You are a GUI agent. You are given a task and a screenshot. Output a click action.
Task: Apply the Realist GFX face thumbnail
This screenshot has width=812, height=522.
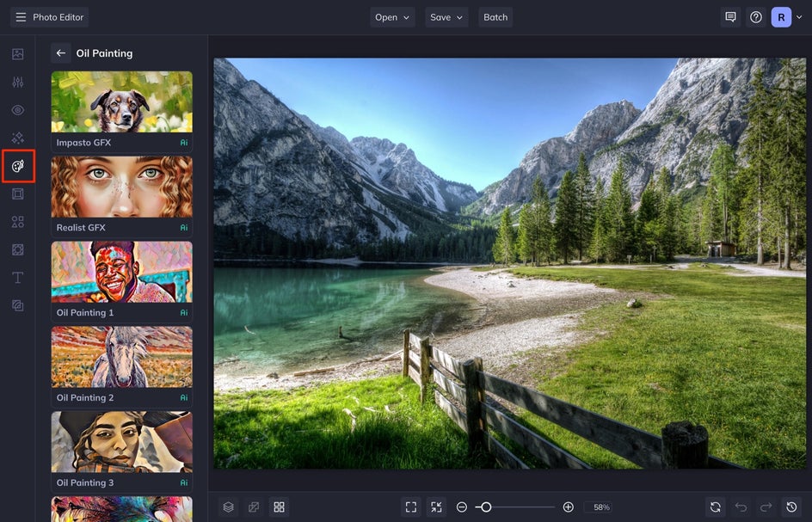121,187
